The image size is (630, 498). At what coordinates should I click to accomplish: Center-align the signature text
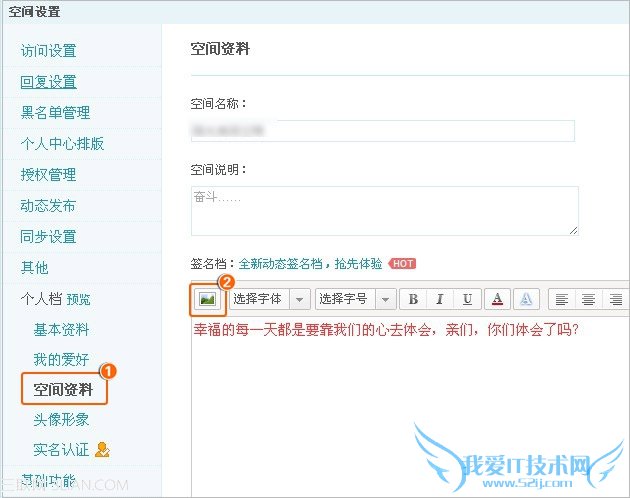click(x=589, y=299)
